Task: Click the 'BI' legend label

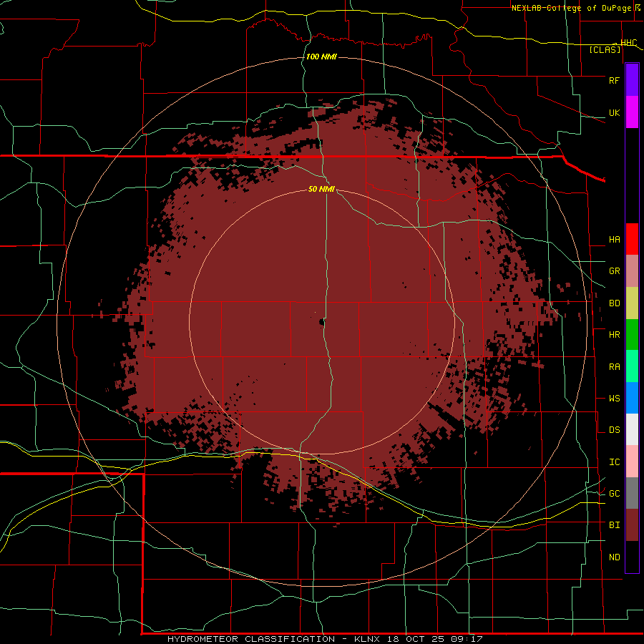Action: click(614, 525)
